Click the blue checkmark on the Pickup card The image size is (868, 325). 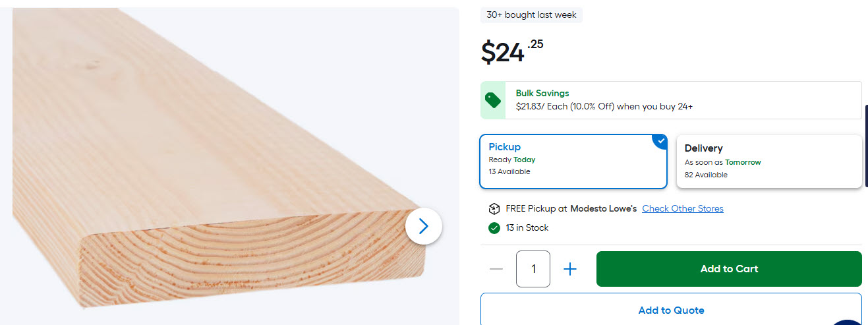click(660, 141)
